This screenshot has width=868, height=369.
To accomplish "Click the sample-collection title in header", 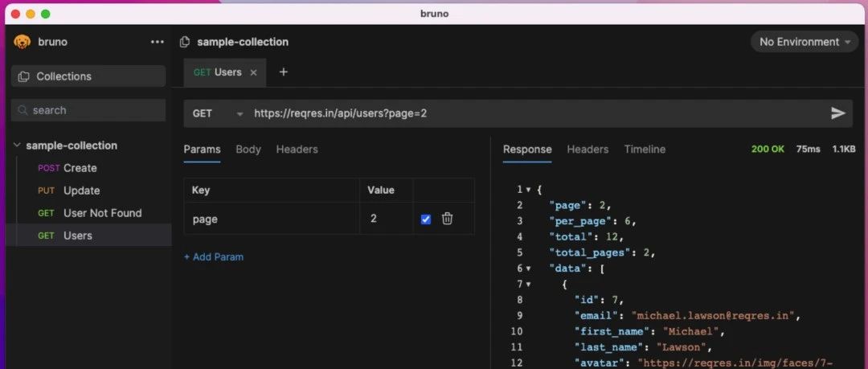I will (243, 42).
